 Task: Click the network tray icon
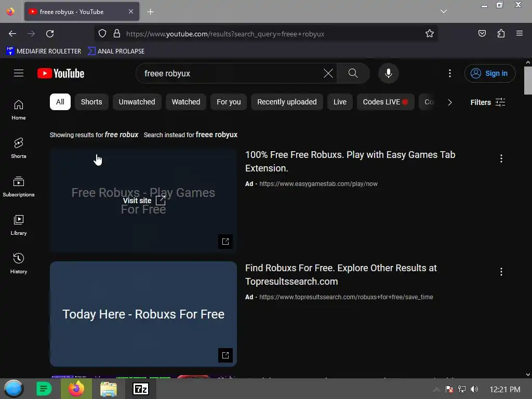[x=462, y=389]
